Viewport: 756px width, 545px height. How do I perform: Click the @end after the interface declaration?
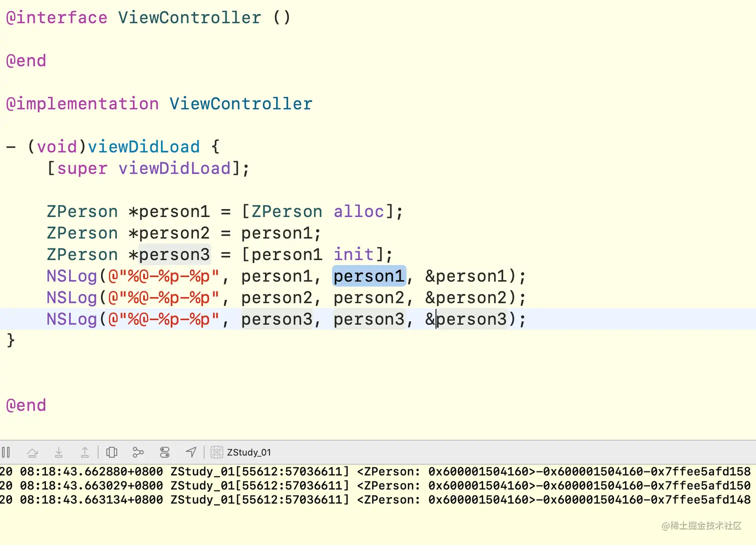tap(26, 60)
